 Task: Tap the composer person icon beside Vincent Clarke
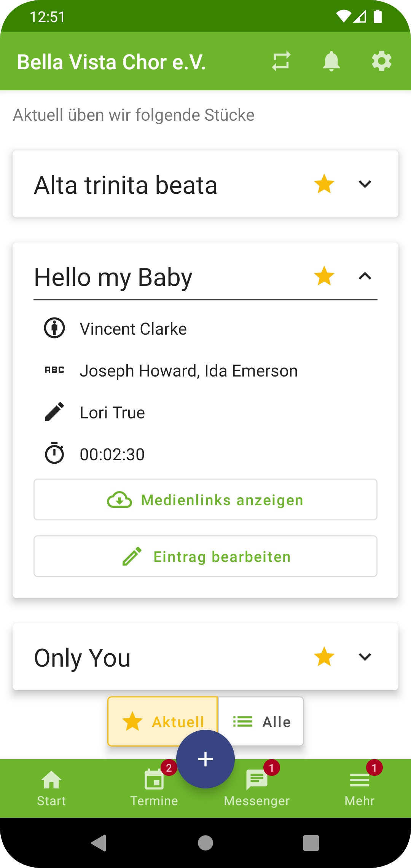point(54,328)
